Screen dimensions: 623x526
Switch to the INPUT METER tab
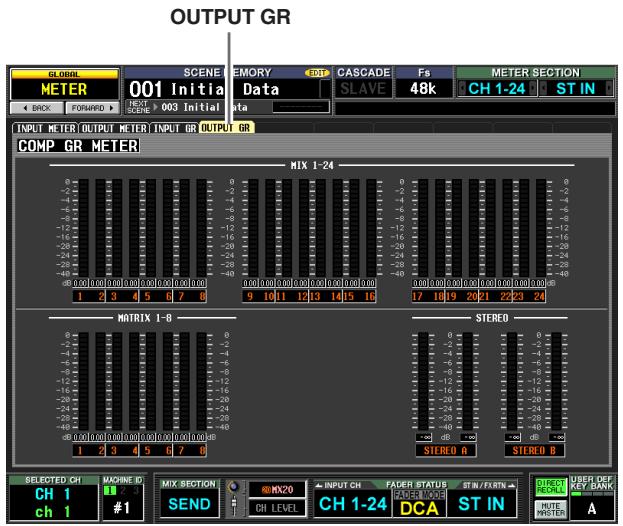click(x=46, y=128)
